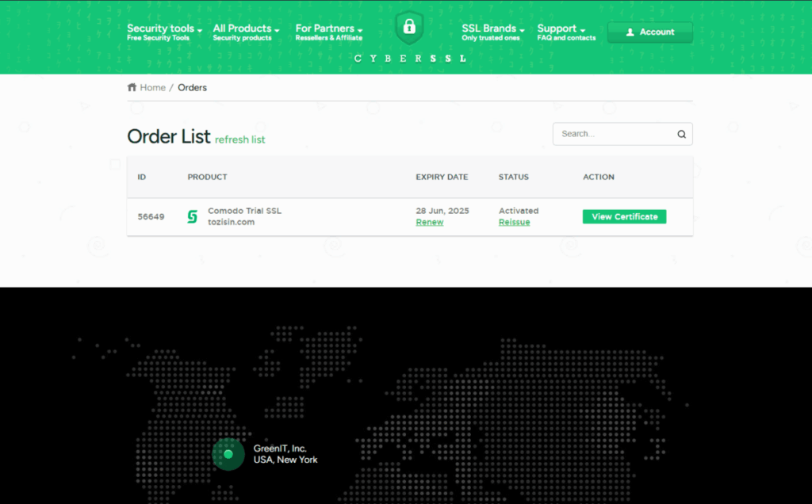Expand the All Products dropdown arrow
This screenshot has width=812, height=504.
(x=277, y=31)
